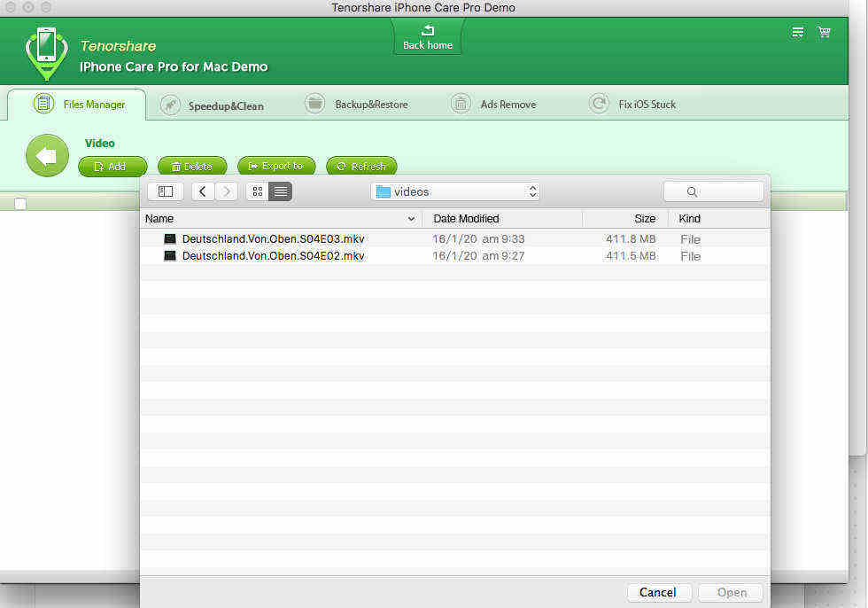Click the Speedup&Clean rocket icon
This screenshot has height=608, width=868.
[x=170, y=105]
